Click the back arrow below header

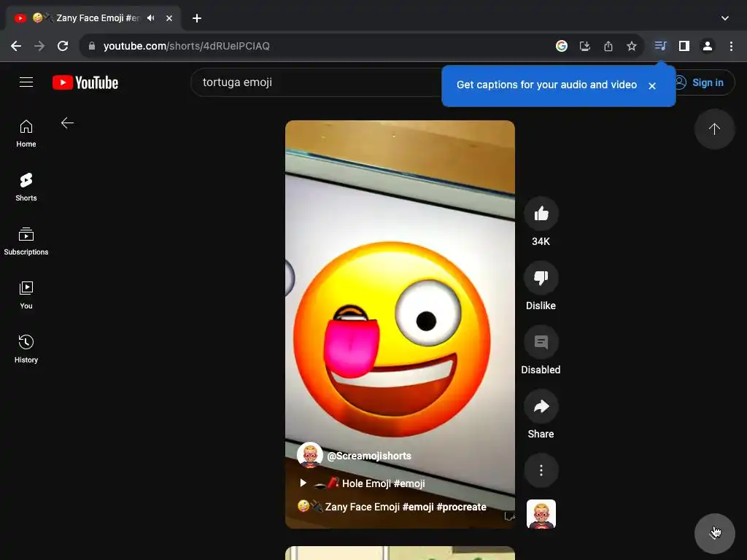click(x=68, y=123)
